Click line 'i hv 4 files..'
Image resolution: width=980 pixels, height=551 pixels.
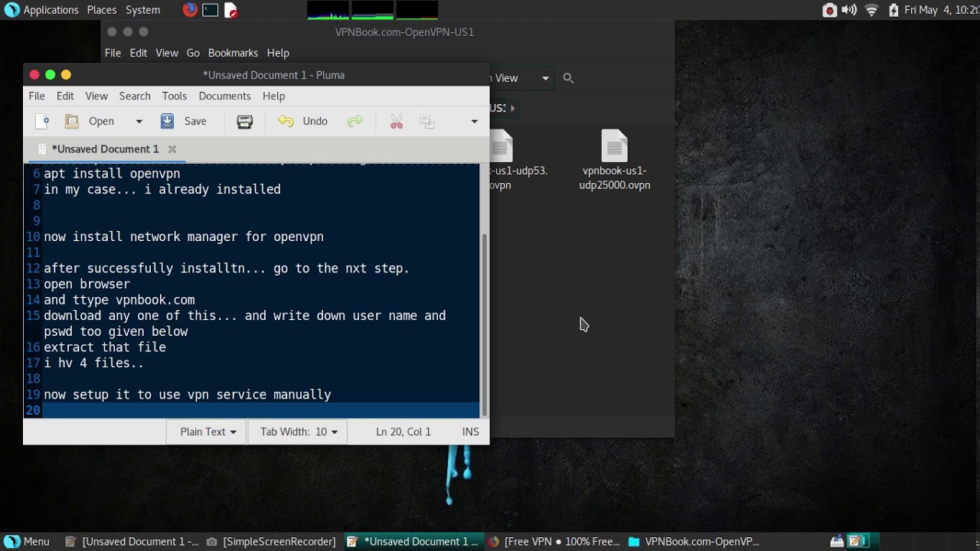coord(93,364)
